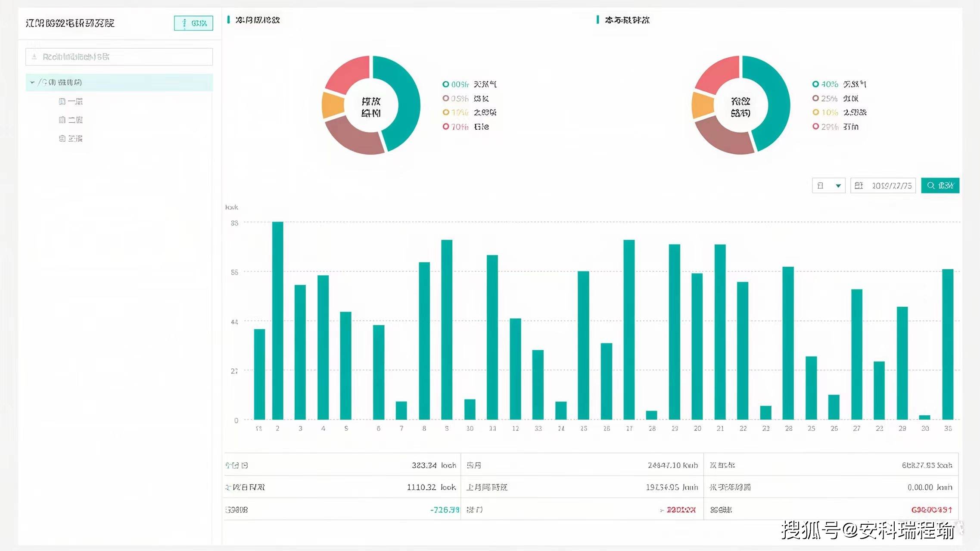Click the building icon beside 一层

click(x=62, y=101)
